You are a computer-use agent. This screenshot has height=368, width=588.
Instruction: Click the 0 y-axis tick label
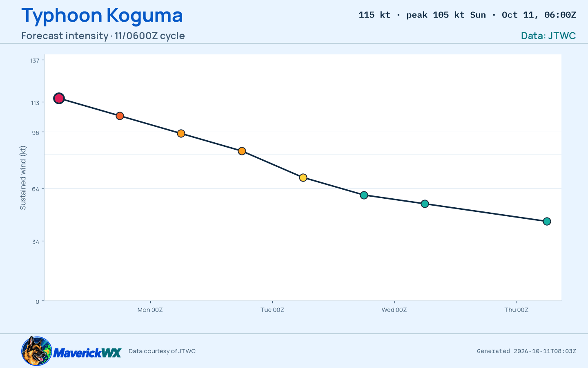pos(38,301)
